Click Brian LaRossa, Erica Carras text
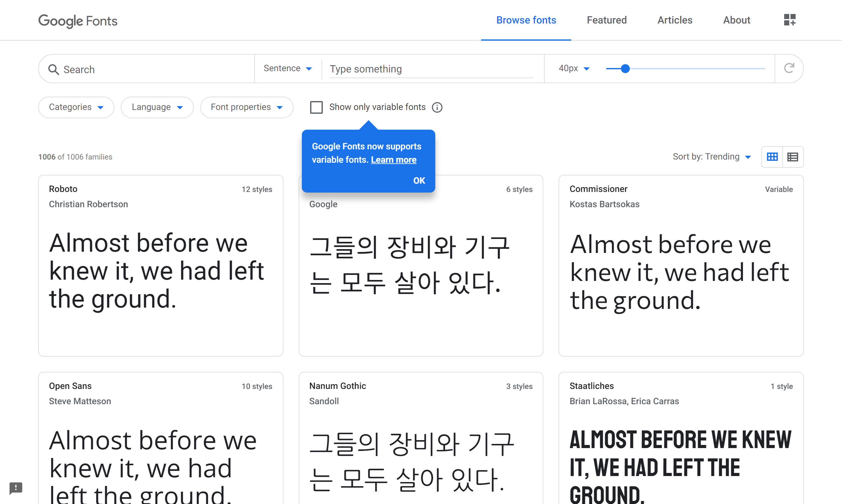 (624, 401)
